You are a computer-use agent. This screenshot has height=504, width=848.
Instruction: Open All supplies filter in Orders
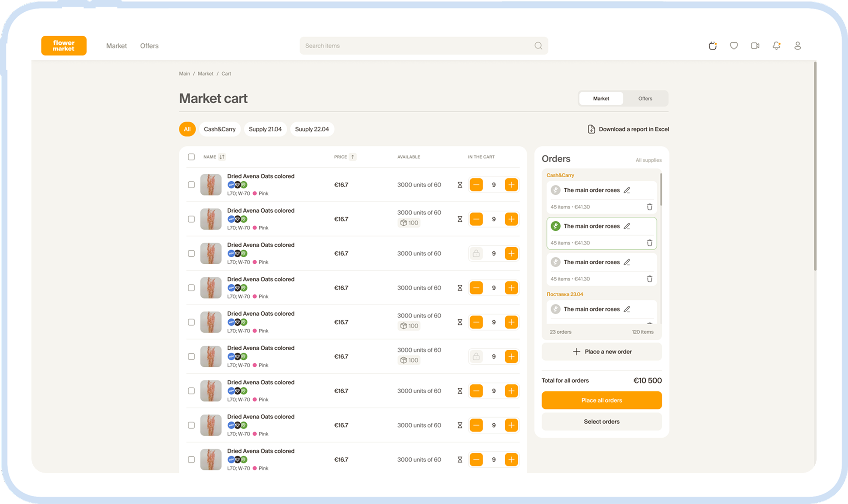[648, 160]
